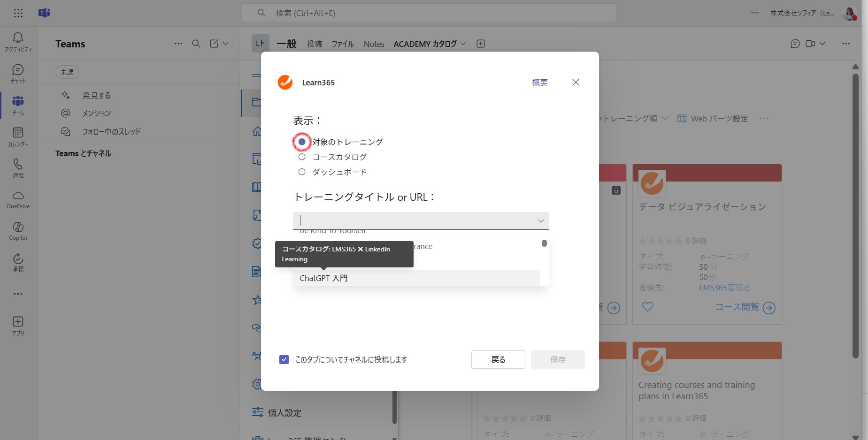The width and height of the screenshot is (868, 440).
Task: Open Web パーツ設定 link
Action: pyautogui.click(x=713, y=119)
